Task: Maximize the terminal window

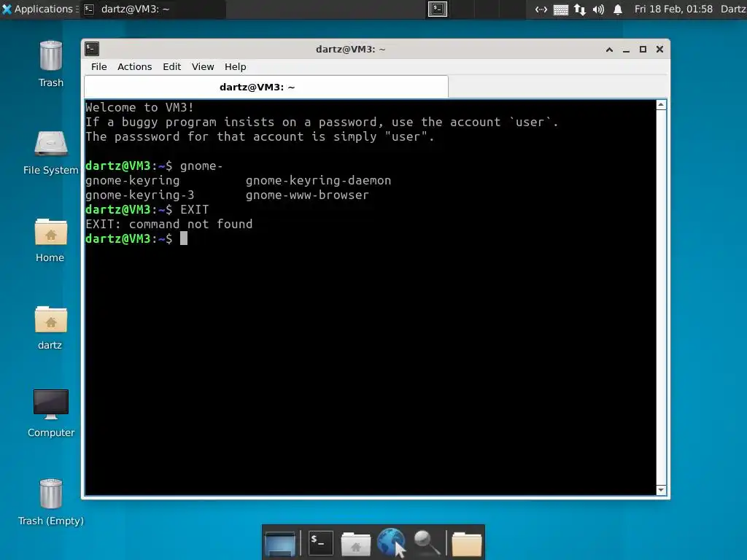Action: [x=643, y=50]
